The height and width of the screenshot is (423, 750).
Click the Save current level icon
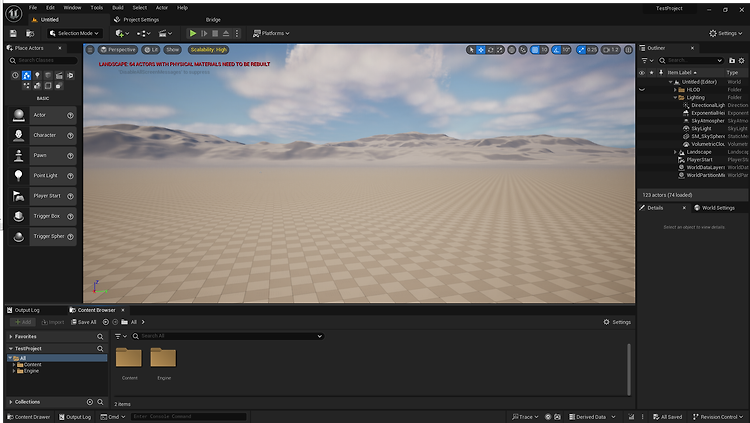pos(13,33)
